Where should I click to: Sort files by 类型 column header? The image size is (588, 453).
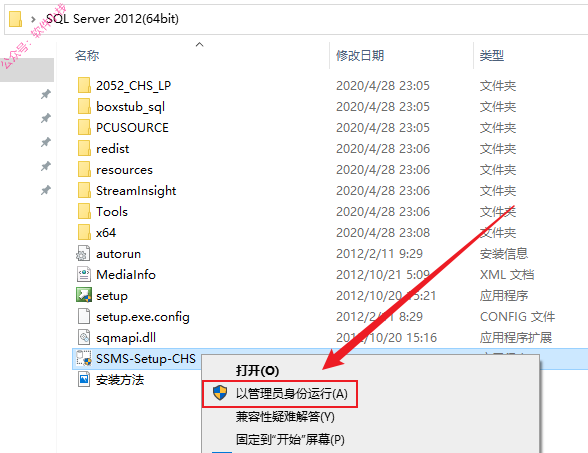click(492, 56)
